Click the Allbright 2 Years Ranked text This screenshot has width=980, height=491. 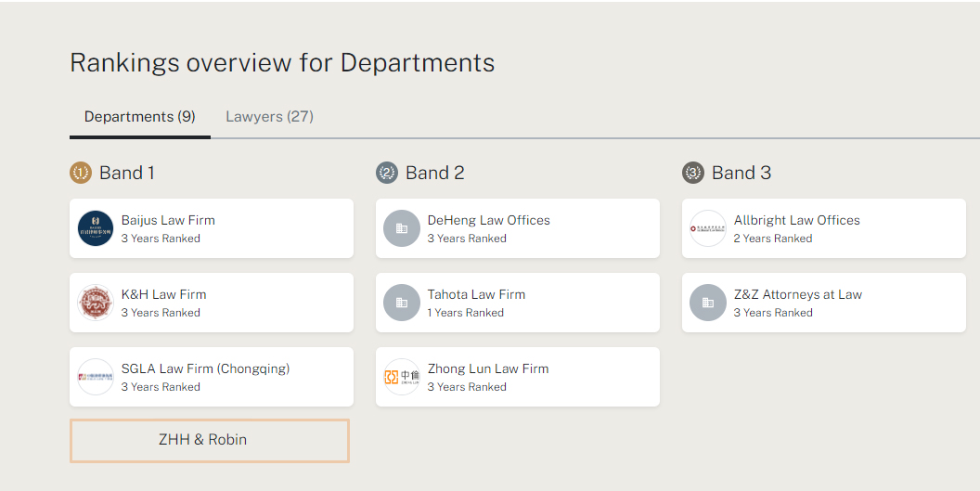pos(772,239)
